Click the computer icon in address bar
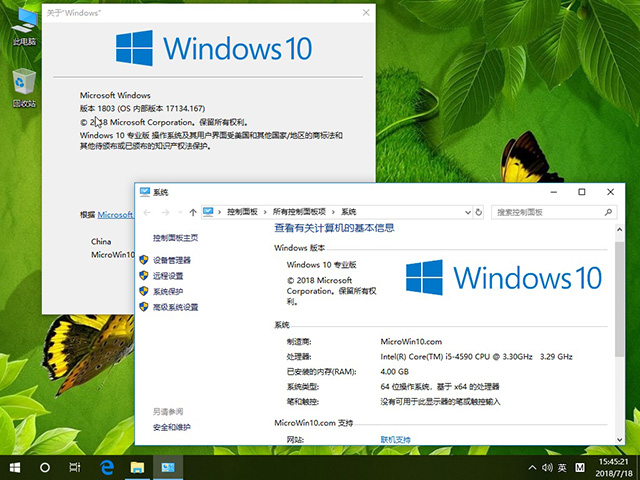640x480 pixels. pos(208,212)
